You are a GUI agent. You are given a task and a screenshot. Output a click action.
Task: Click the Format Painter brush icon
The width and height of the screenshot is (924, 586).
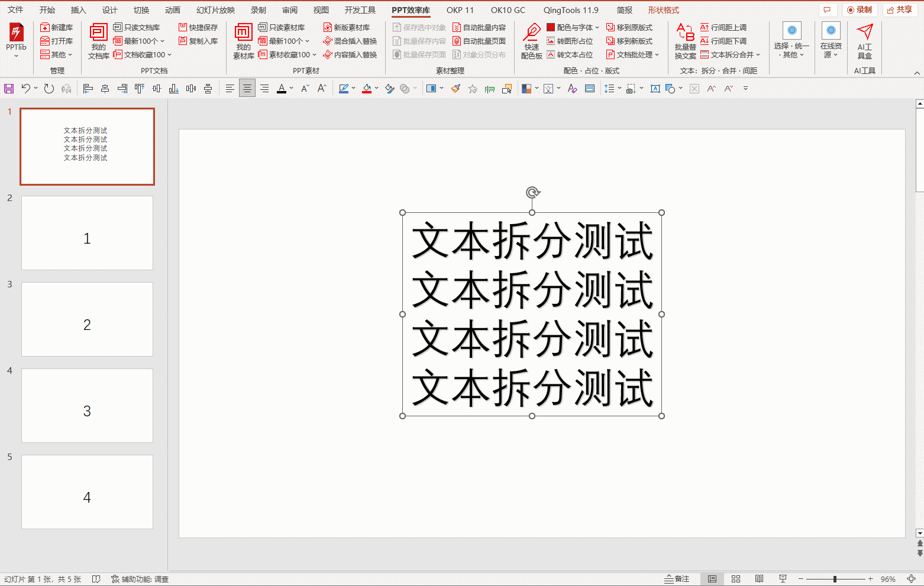pos(455,89)
